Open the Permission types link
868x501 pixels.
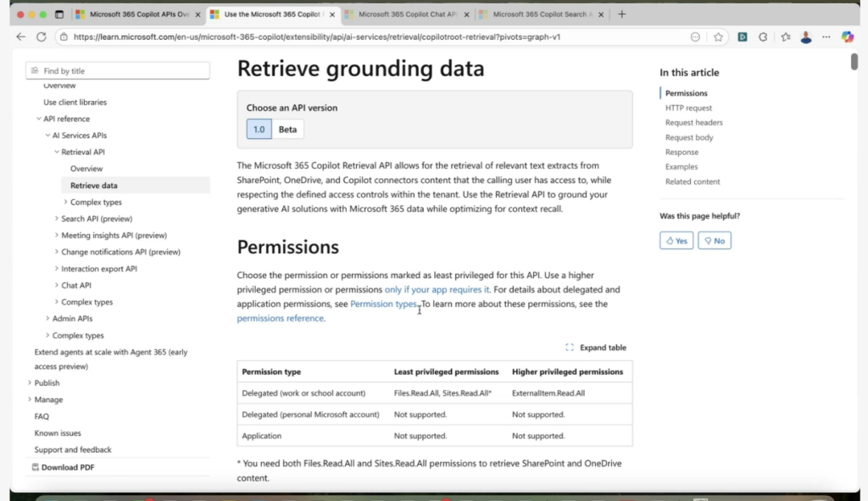[x=383, y=304]
